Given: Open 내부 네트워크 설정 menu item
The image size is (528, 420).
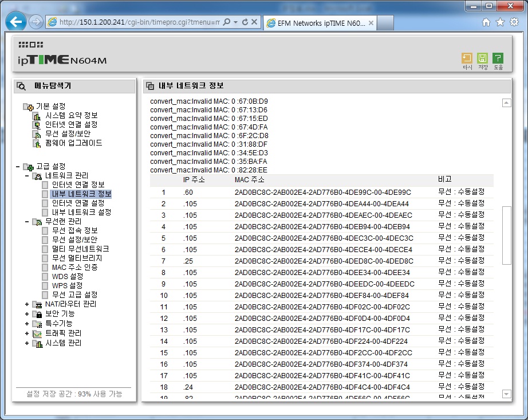Looking at the screenshot, I should [81, 212].
